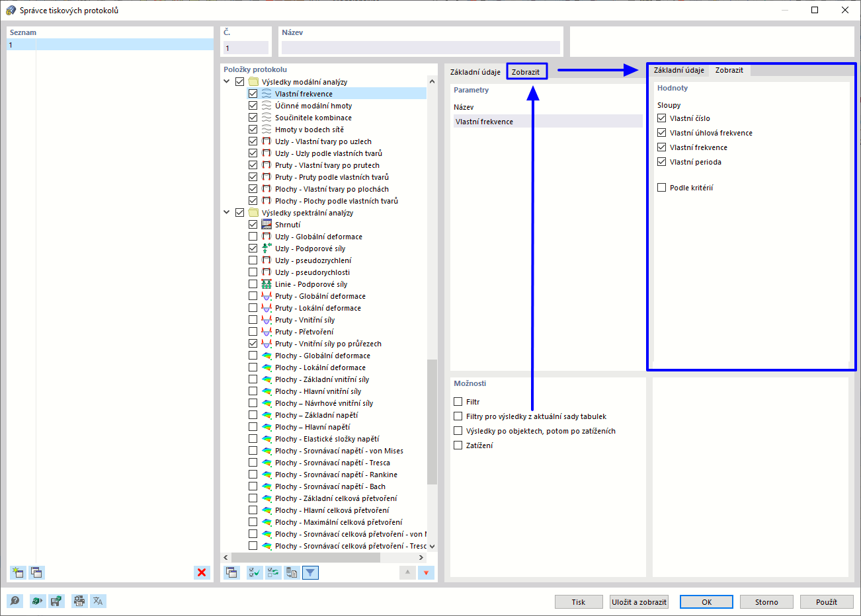Click the folder icon of Výsledky modální analýzy
This screenshot has height=616, width=861.
(x=253, y=82)
